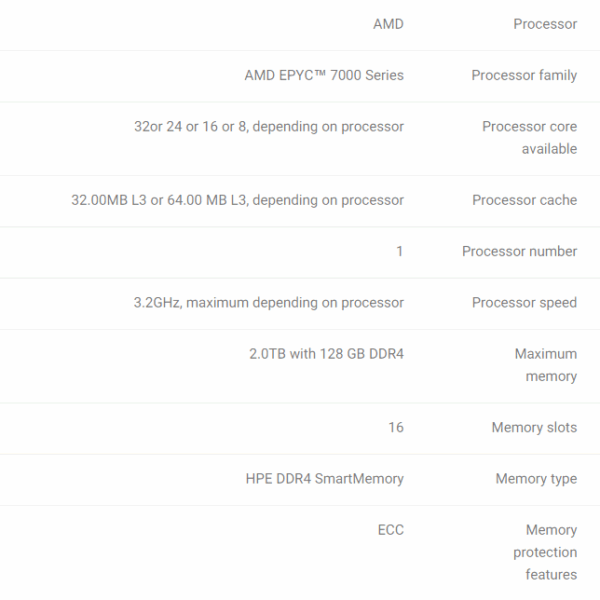Image resolution: width=600 pixels, height=600 pixels.
Task: Select the "Processor number" label
Action: click(x=519, y=251)
